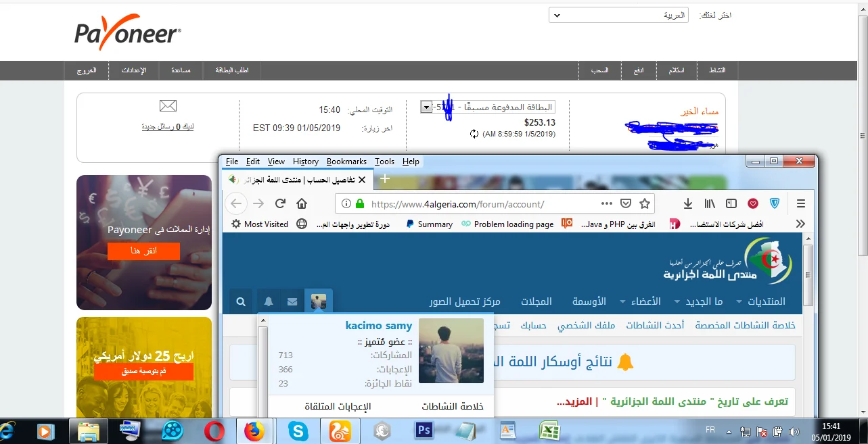Click the forum user avatar icon in navbar
Image resolution: width=868 pixels, height=444 pixels.
point(319,301)
